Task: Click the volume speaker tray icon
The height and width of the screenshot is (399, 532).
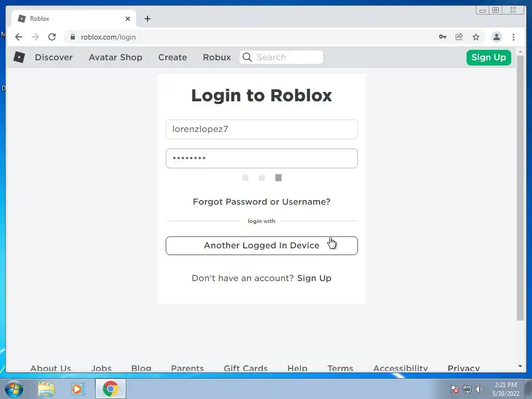Action: (480, 389)
